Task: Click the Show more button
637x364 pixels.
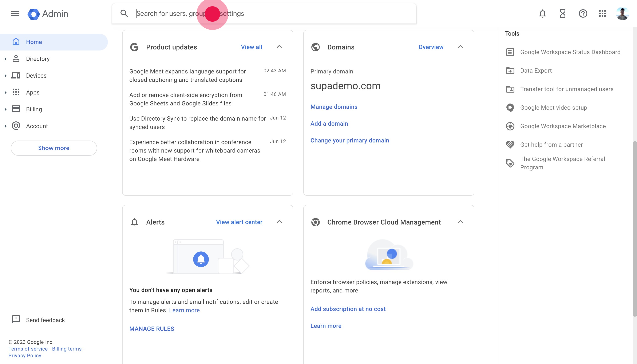Action: 54,148
